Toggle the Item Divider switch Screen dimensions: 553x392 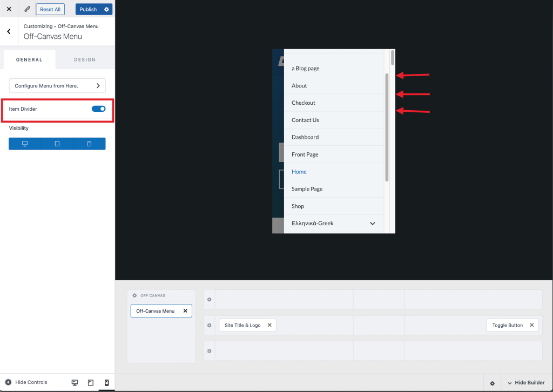click(98, 109)
